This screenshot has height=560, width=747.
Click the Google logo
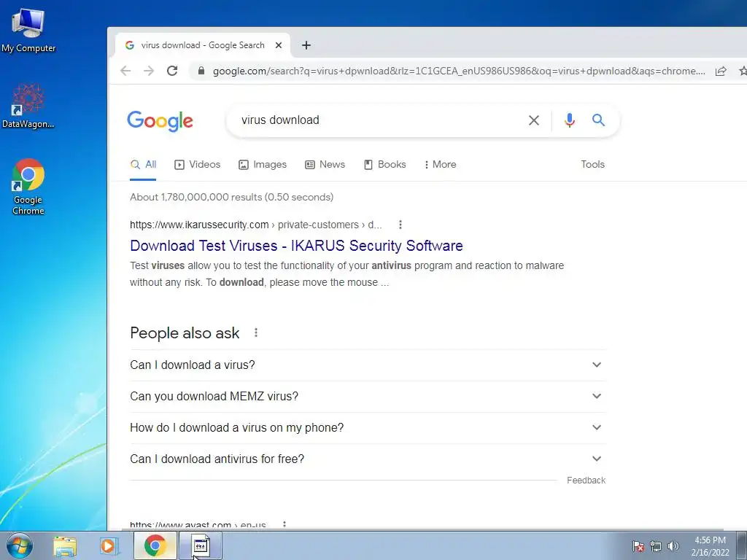[x=160, y=121]
